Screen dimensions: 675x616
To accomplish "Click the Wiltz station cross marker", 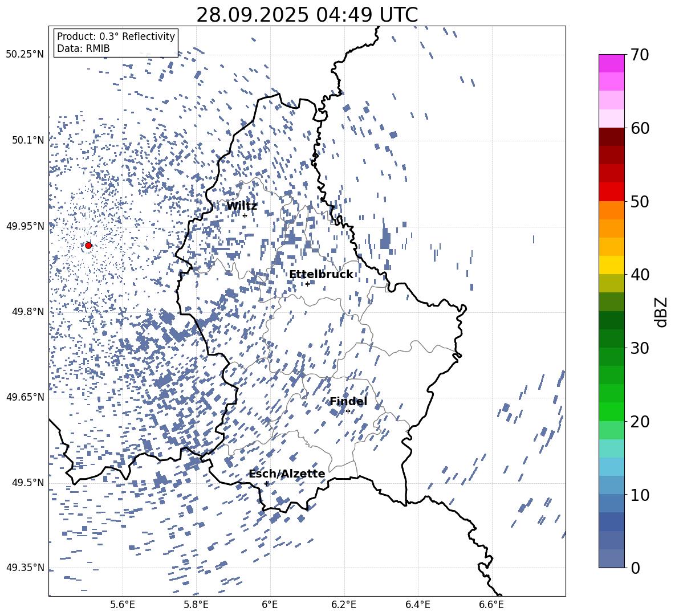I will [245, 215].
